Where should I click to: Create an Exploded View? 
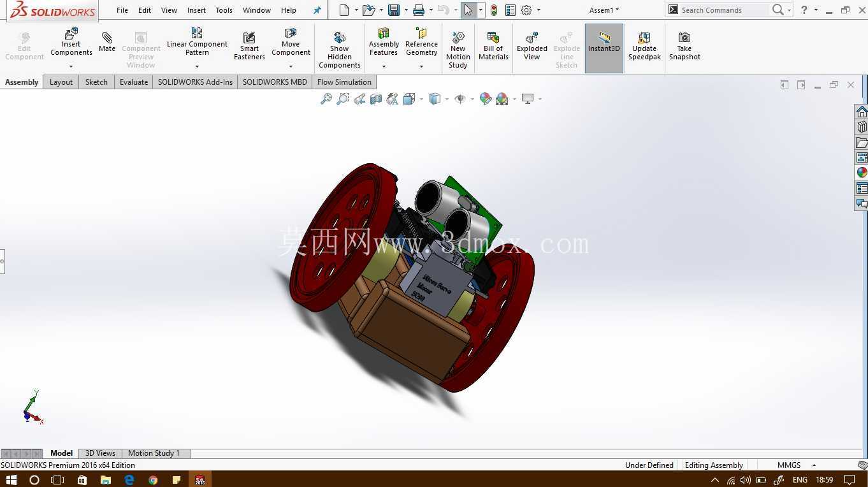pos(532,46)
